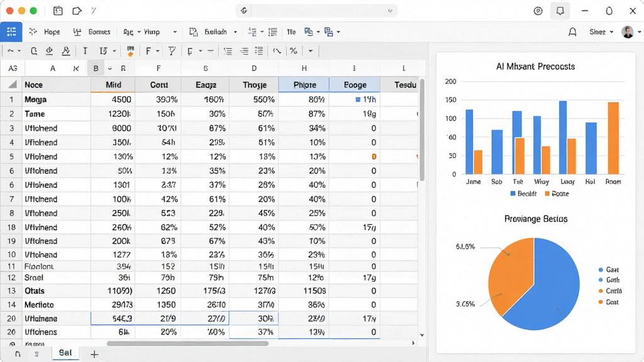Select the tag icon in title bar
The width and height of the screenshot is (644, 362).
pyautogui.click(x=77, y=11)
